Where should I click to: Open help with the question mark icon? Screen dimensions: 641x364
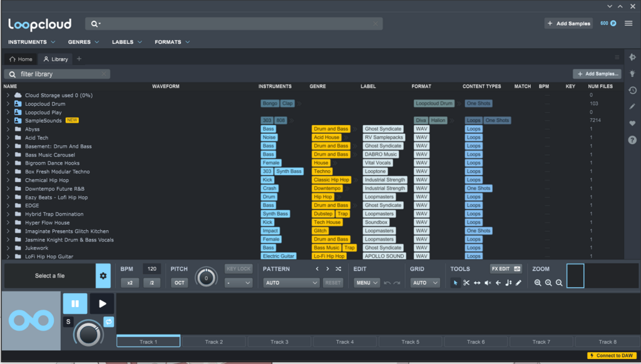pos(632,140)
